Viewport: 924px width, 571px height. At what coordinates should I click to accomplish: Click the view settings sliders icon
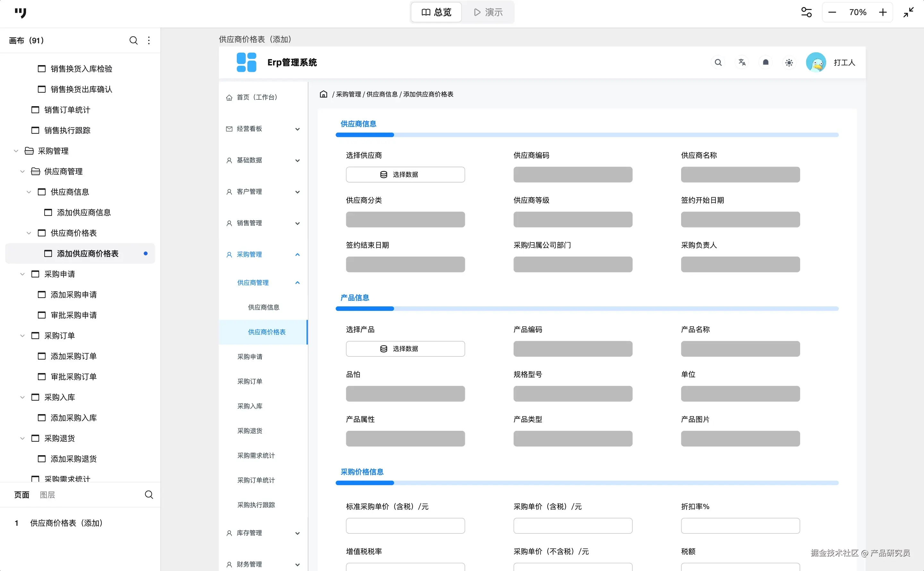[806, 12]
